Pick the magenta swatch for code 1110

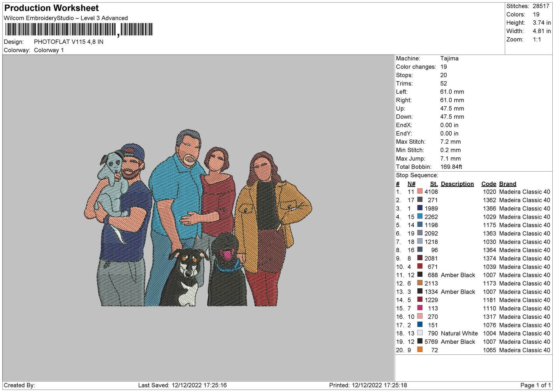tap(420, 308)
